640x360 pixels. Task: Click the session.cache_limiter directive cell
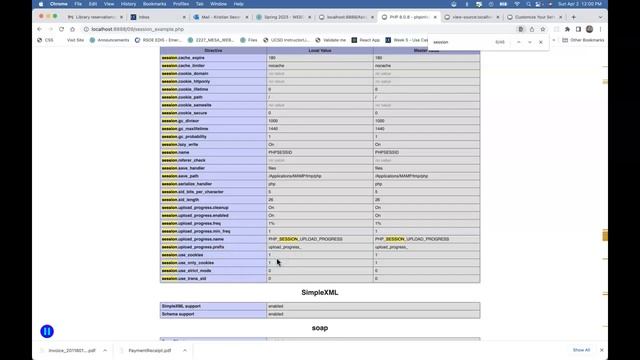pos(213,66)
